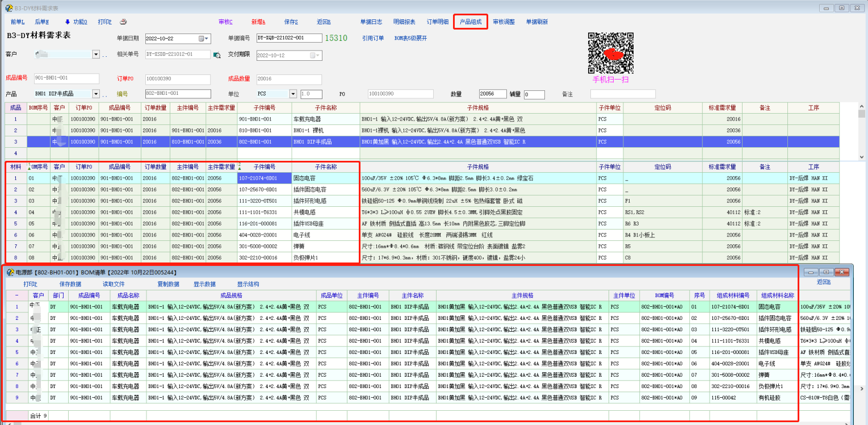Open 产品组成 in the top toolbar
Screen dimensions: 868x425
(x=470, y=22)
